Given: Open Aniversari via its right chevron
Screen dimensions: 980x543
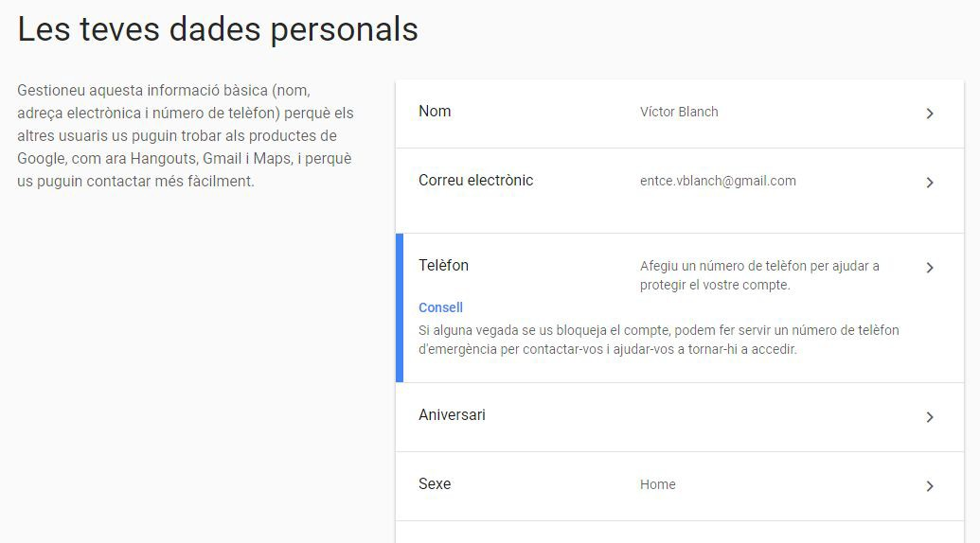Looking at the screenshot, I should pyautogui.click(x=930, y=417).
